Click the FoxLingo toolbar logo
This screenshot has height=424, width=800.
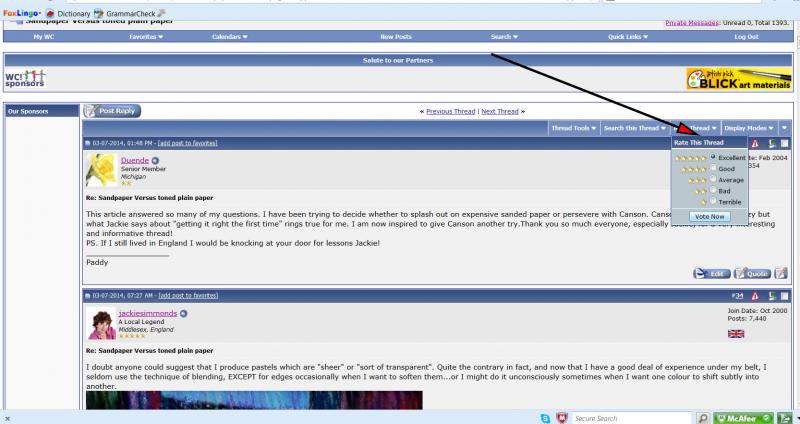point(22,13)
